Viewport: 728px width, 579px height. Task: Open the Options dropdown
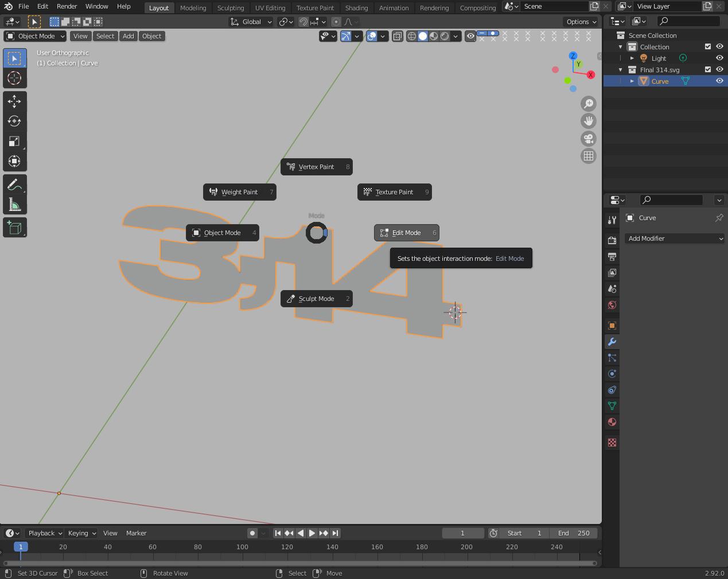(x=581, y=22)
